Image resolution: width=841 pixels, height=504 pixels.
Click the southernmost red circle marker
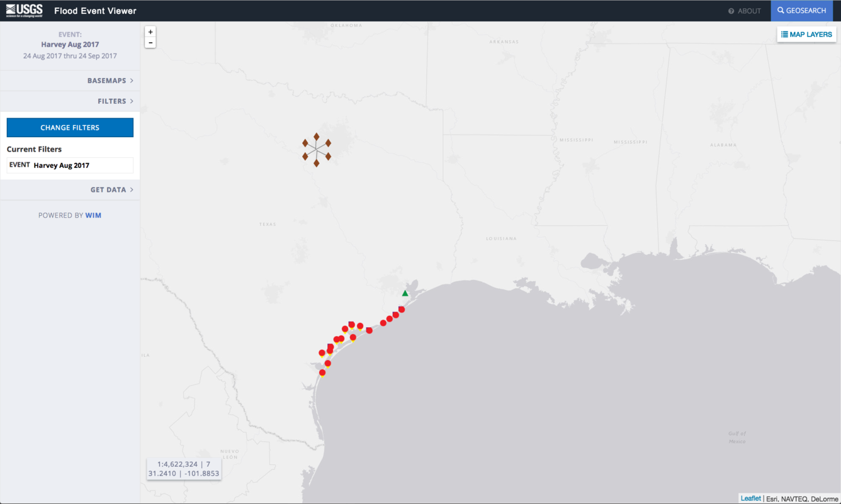tap(322, 372)
